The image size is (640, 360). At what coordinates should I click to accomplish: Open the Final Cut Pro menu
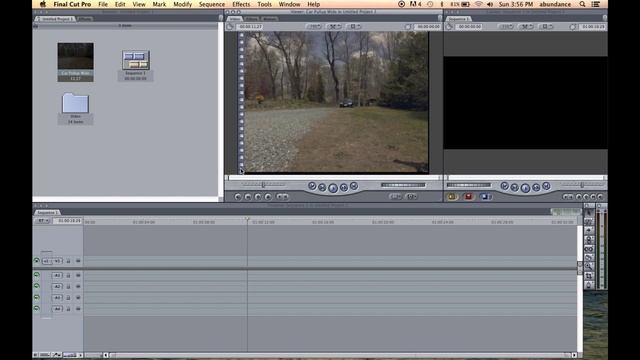coord(72,4)
